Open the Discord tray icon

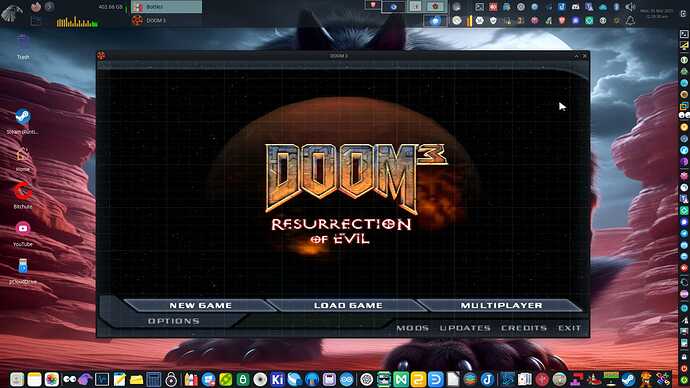click(x=575, y=7)
